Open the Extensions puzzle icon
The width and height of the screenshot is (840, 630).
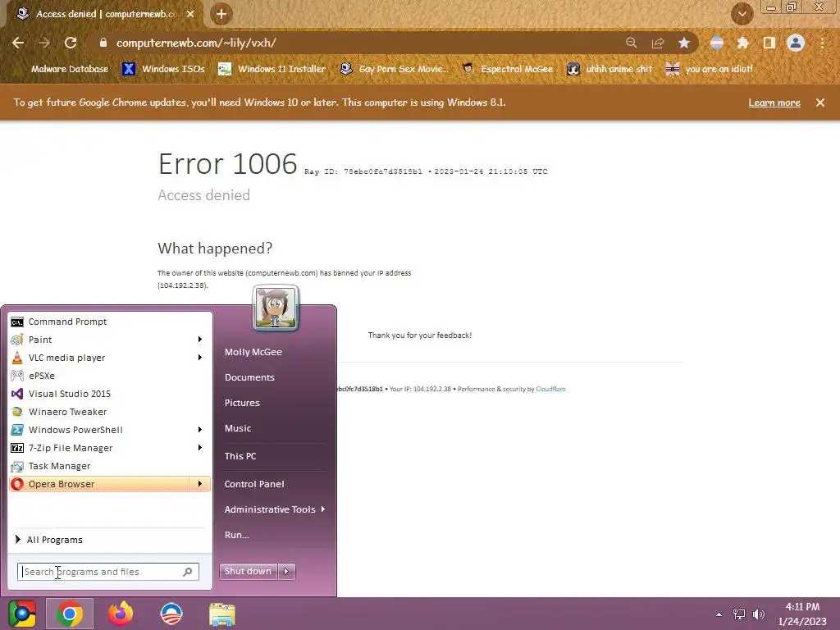click(x=743, y=43)
